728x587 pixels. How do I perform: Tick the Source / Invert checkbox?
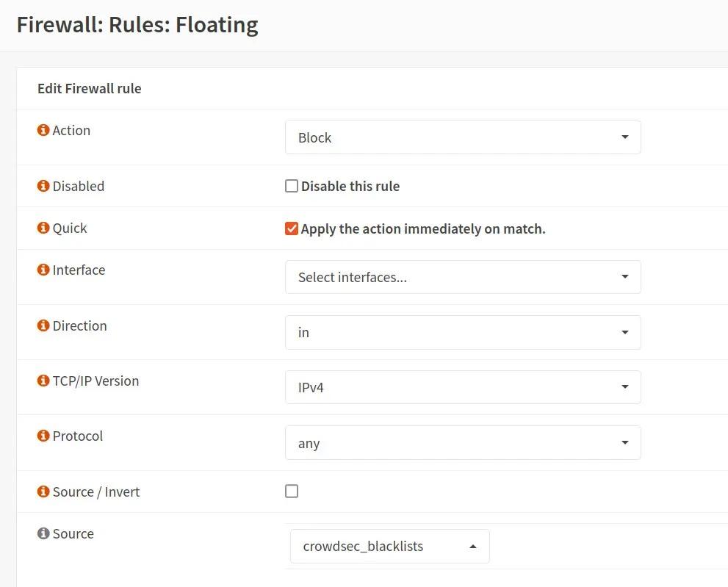(292, 491)
